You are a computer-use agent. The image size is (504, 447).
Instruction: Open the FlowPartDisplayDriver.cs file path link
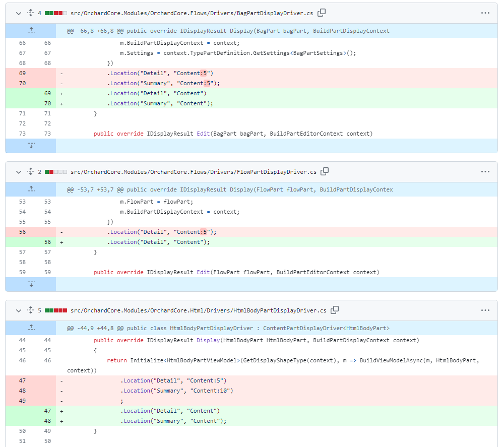point(193,172)
